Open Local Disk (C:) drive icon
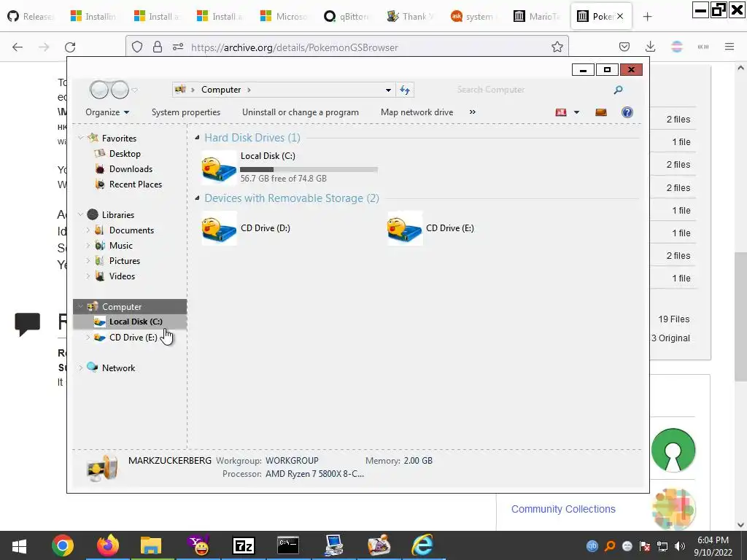Image resolution: width=747 pixels, height=560 pixels. (219, 168)
